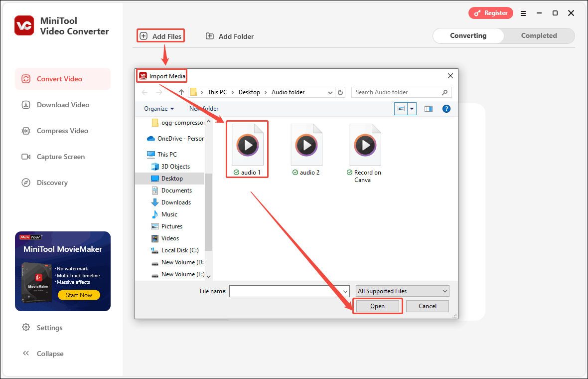This screenshot has height=379, width=588.
Task: Go forward in the file dialog
Action: (159, 92)
